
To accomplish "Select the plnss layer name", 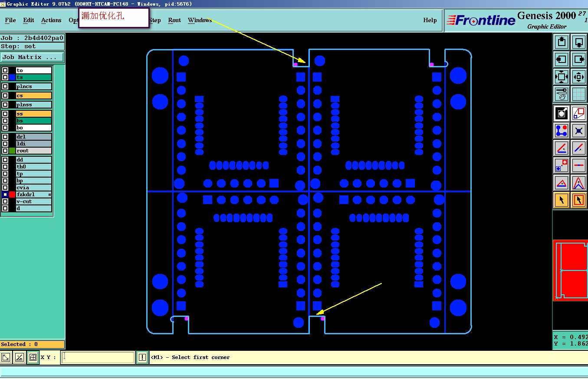I will pos(34,105).
